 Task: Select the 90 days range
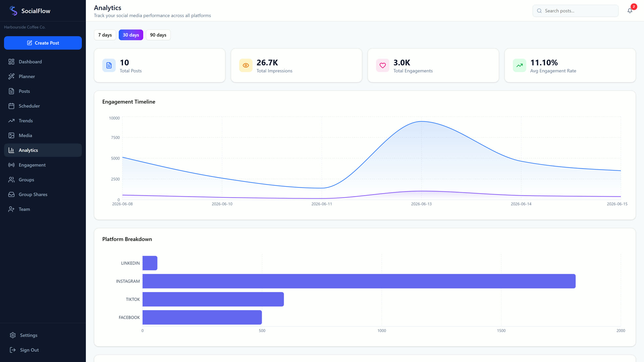(x=158, y=35)
